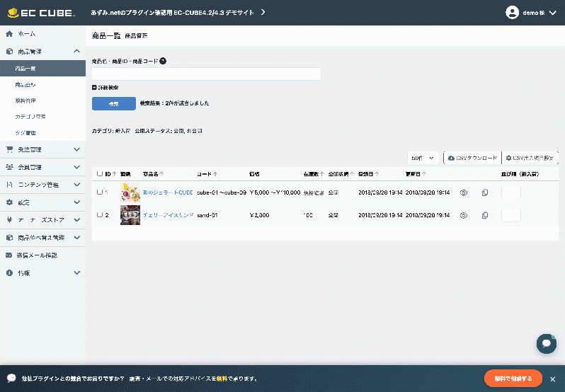This screenshot has width=565, height=392.
Task: Close the bottom consultation banner
Action: click(x=552, y=379)
